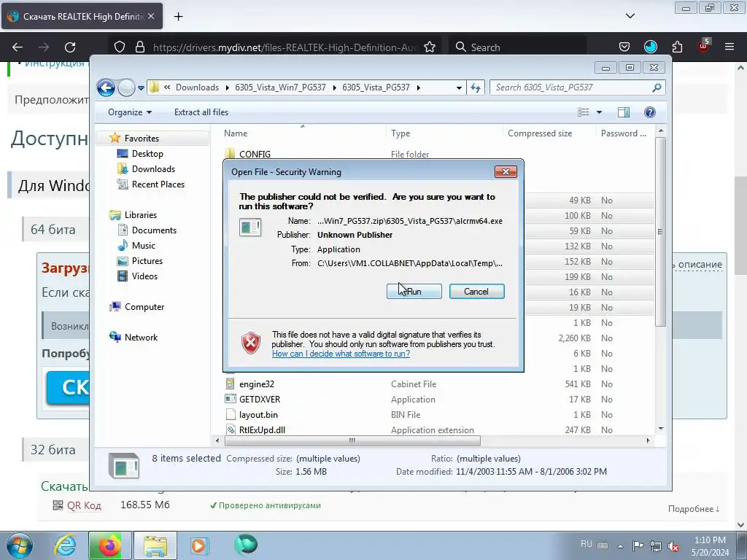747x560 pixels.
Task: Click the Explorer refresh button
Action: (476, 87)
